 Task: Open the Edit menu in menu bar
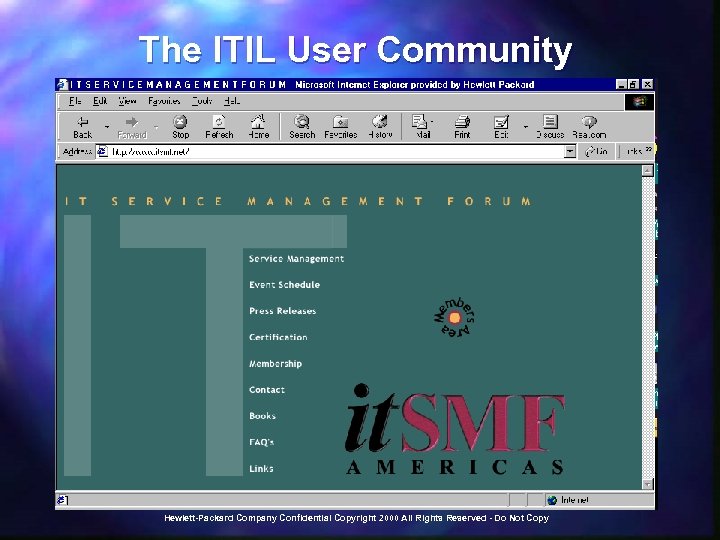tap(100, 101)
